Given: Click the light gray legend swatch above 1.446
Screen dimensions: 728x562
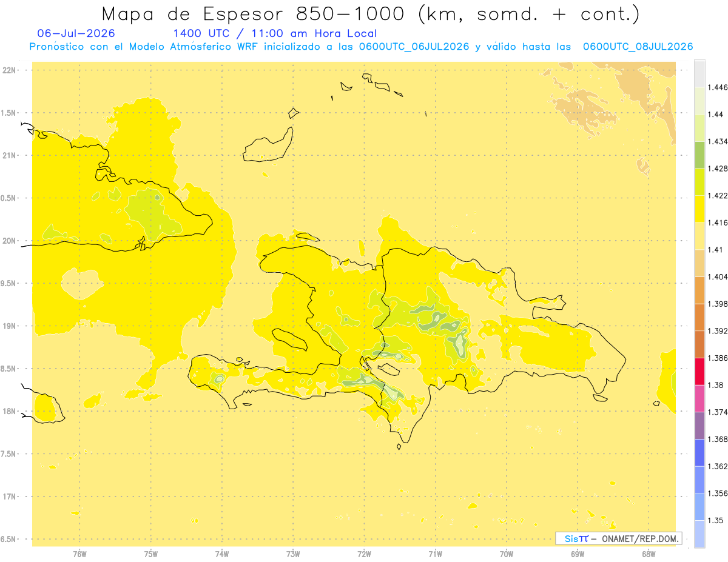Looking at the screenshot, I should (699, 74).
